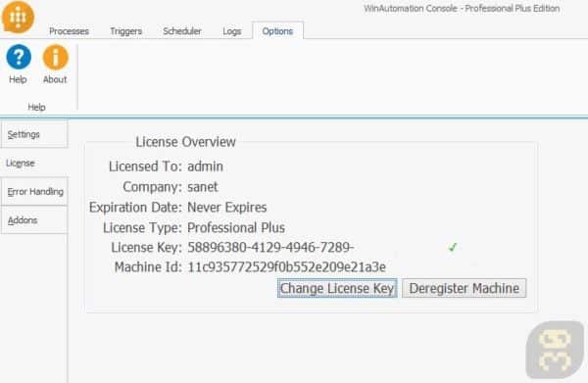Click the 'Licensed To:' label
Screen dimensions: 588x383
tap(145, 167)
